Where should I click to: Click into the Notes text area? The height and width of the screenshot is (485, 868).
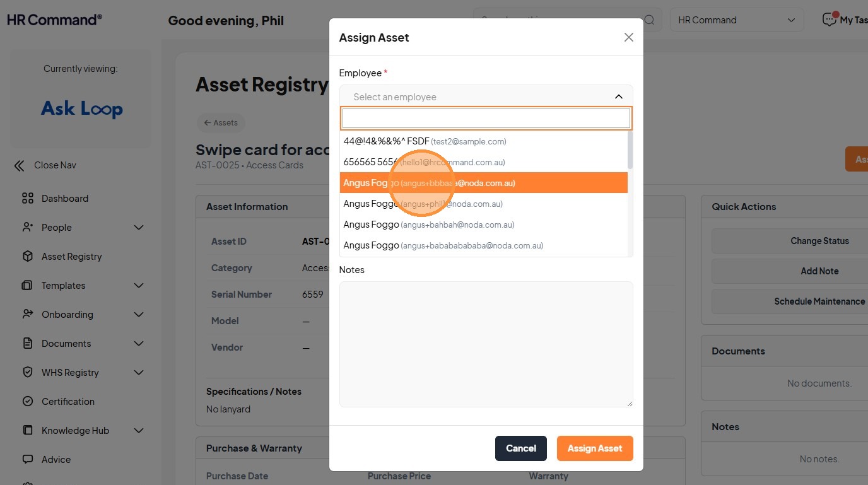click(486, 344)
